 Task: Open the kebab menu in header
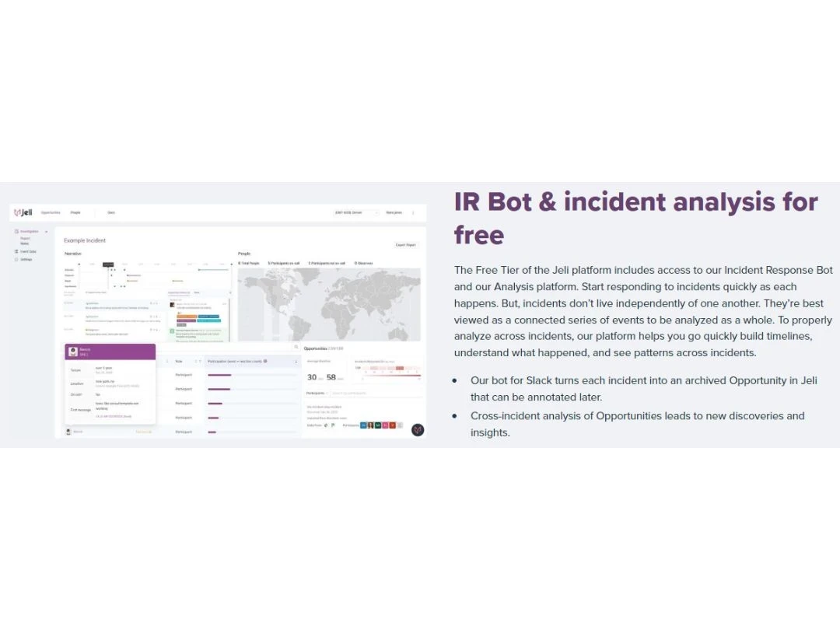(x=413, y=212)
